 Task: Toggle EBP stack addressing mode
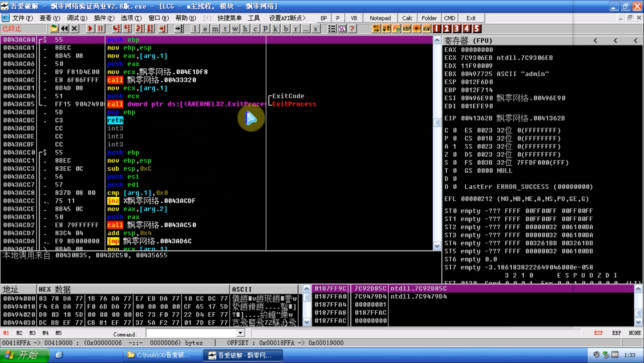click(617, 333)
